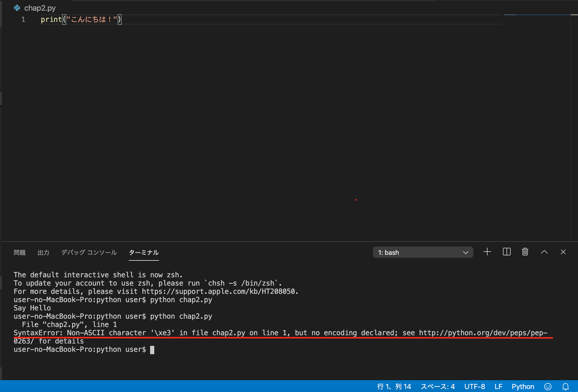Screen dimensions: 578x392
Task: Click 'The default interactive shell is now zsh.'
Action: 98,275
